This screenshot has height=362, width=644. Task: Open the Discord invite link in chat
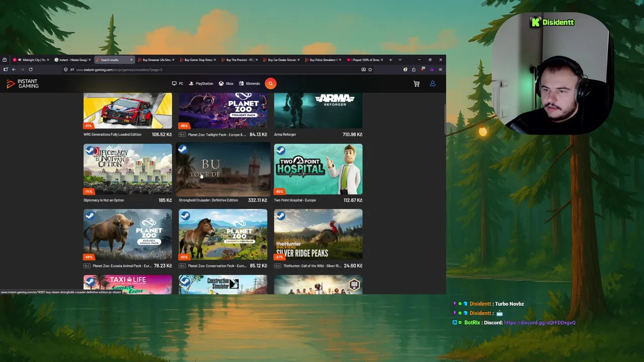[x=539, y=323]
